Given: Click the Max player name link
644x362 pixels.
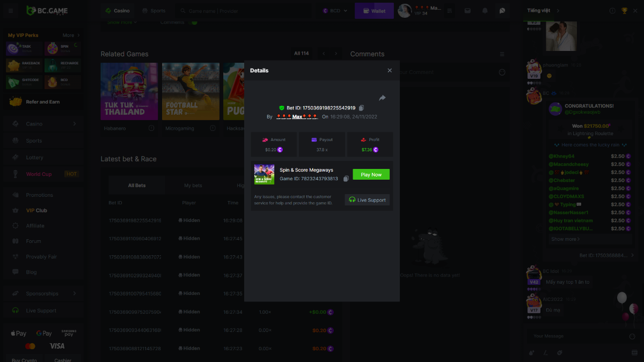Looking at the screenshot, I should pos(297,116).
